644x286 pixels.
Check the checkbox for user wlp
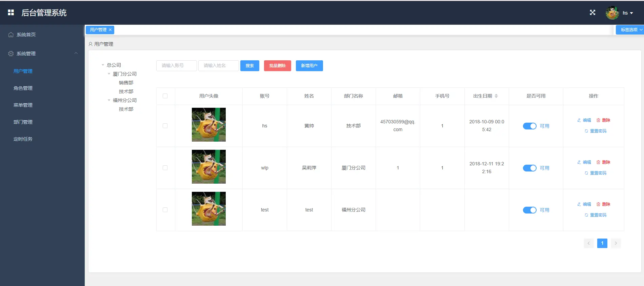pos(165,168)
